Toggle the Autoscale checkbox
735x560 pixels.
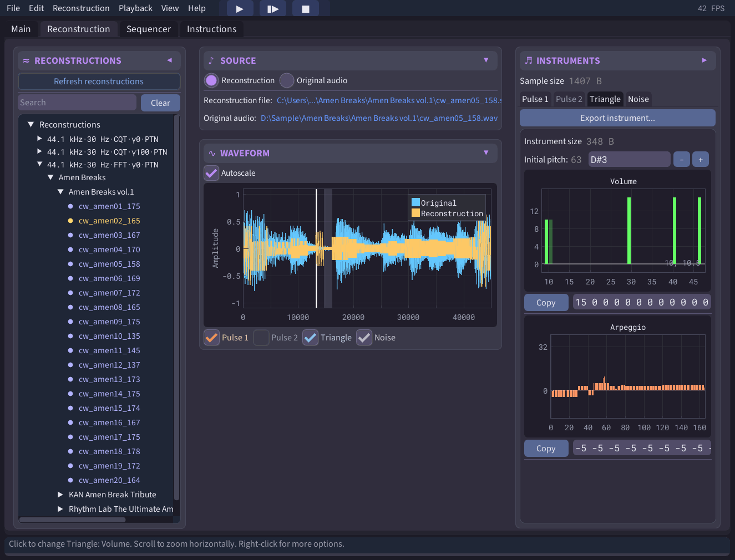coord(211,173)
